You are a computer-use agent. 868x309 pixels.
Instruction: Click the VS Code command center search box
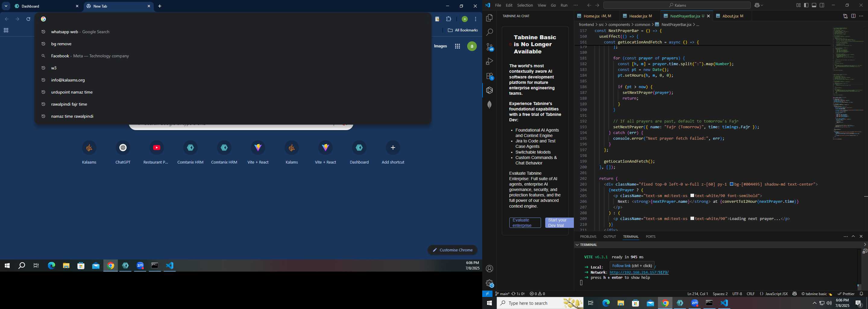(x=677, y=5)
